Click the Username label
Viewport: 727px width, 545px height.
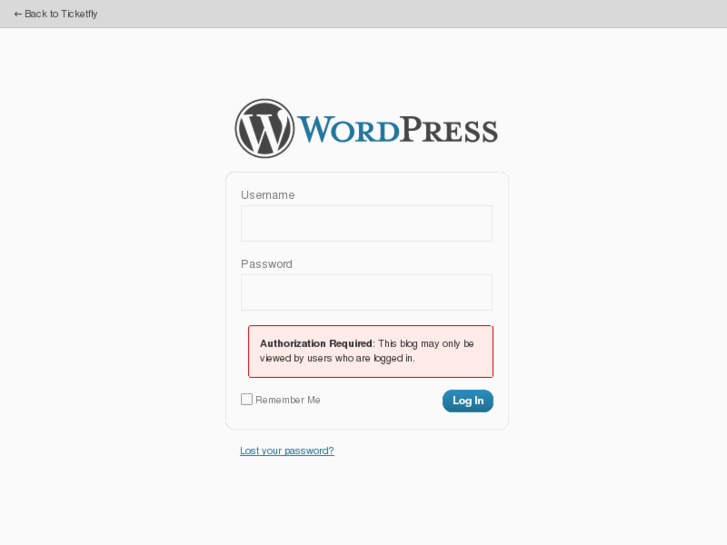[x=268, y=195]
